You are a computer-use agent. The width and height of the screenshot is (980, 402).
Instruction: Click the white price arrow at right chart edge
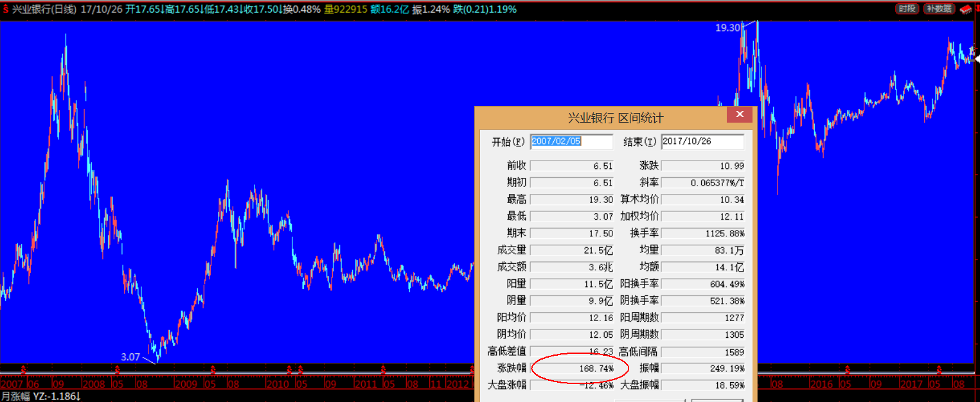[976, 58]
